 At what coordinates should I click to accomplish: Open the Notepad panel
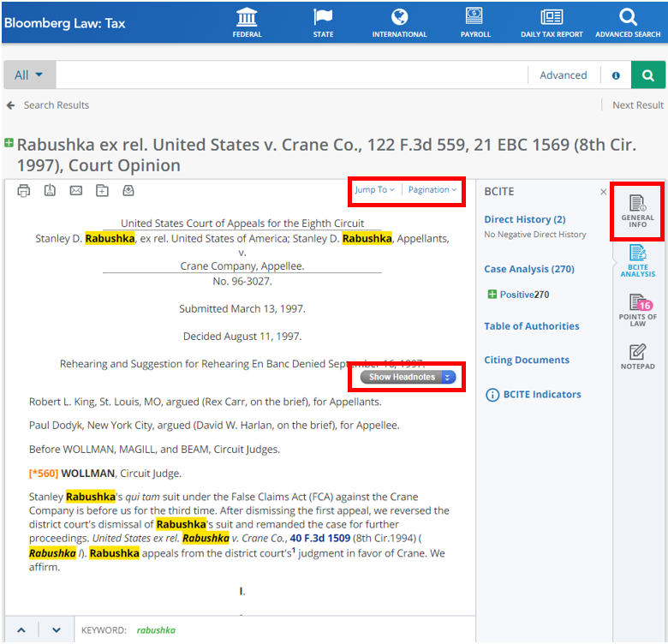click(637, 357)
